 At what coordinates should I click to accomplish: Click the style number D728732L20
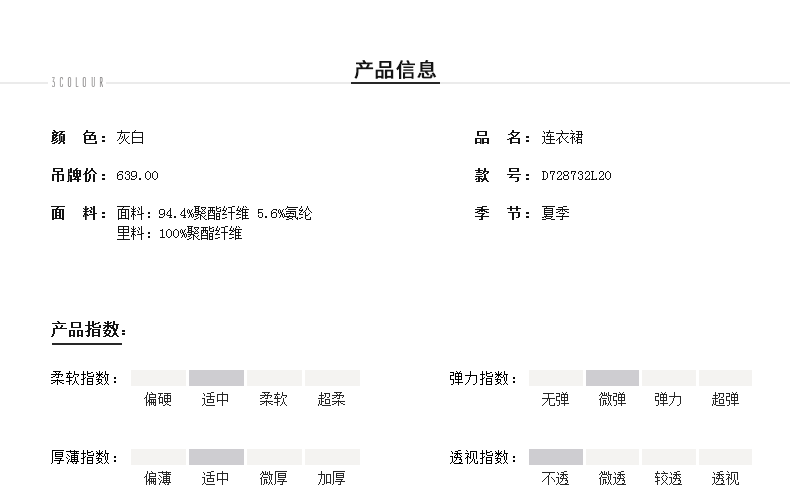point(576,176)
